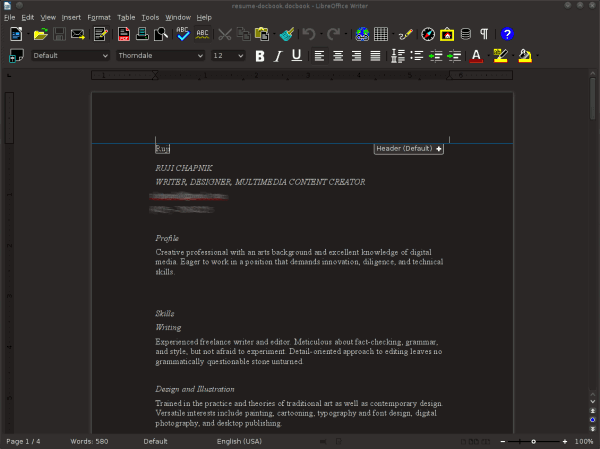Expand Font Color dropdown arrow
Screen dimensions: 600x449
coord(488,56)
